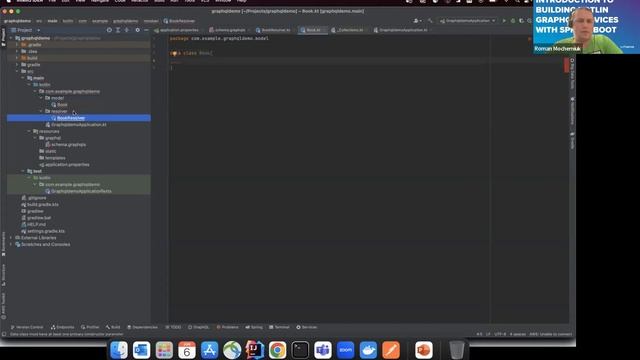Collapse the test folder
The image size is (640, 360).
pyautogui.click(x=23, y=171)
